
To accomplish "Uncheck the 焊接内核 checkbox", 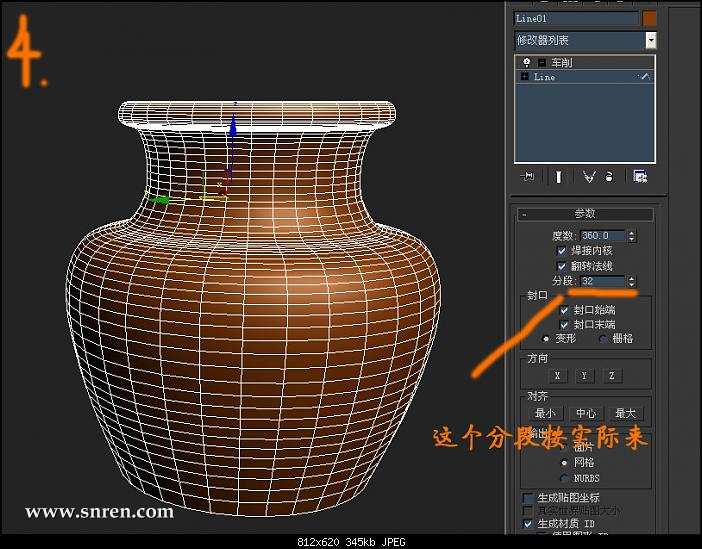I will click(562, 251).
